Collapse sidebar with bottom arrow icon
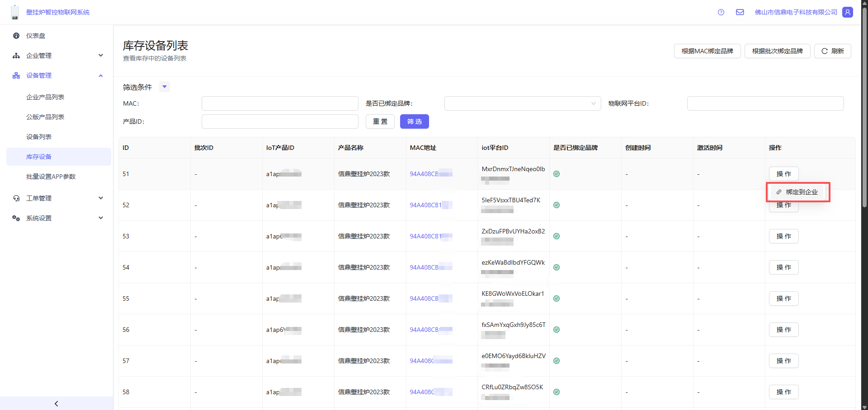Screen dimensions: 868x410 (x=57, y=403)
